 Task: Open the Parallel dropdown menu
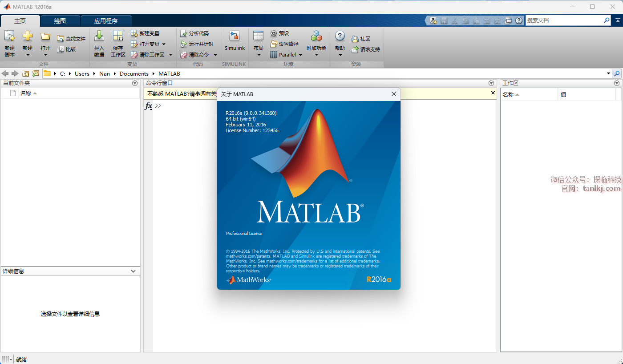(x=300, y=55)
